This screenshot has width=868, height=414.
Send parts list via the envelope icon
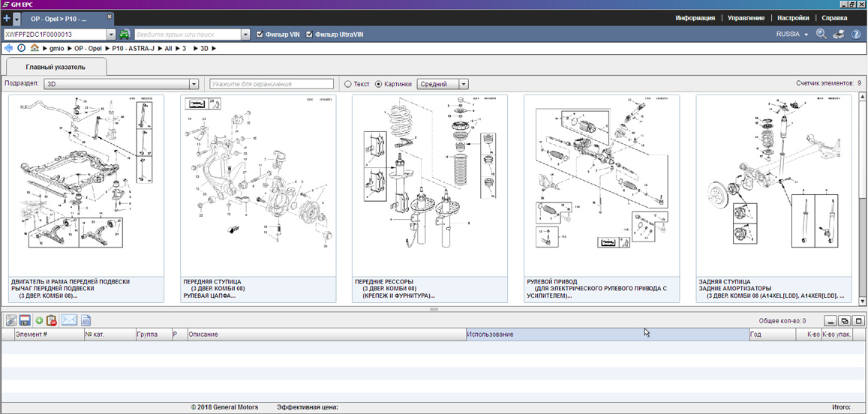point(69,321)
